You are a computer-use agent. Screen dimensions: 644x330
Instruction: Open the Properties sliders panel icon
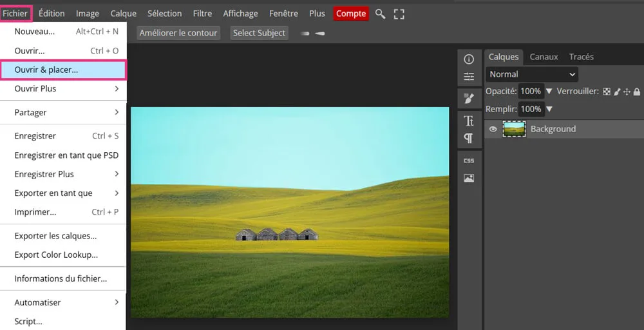coord(469,77)
